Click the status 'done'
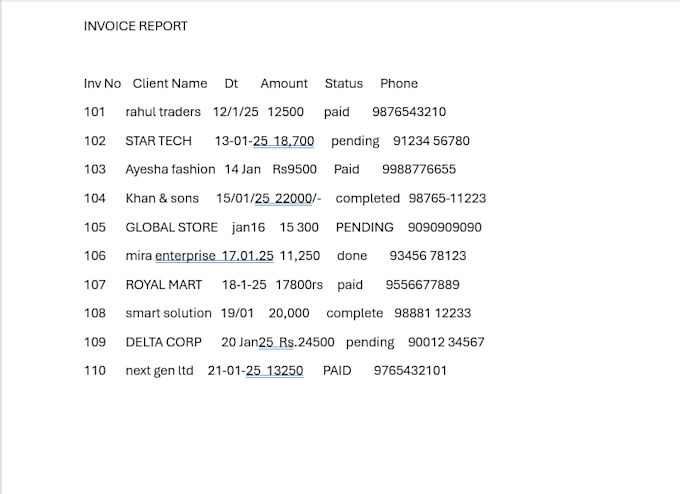The width and height of the screenshot is (680, 494). pos(352,256)
